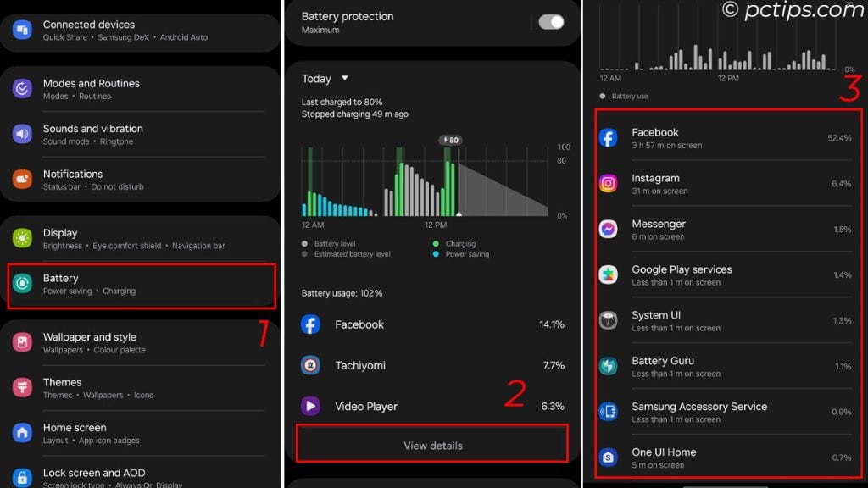Image resolution: width=868 pixels, height=488 pixels.
Task: Open Facebook from the battery usage list
Action: click(x=608, y=137)
